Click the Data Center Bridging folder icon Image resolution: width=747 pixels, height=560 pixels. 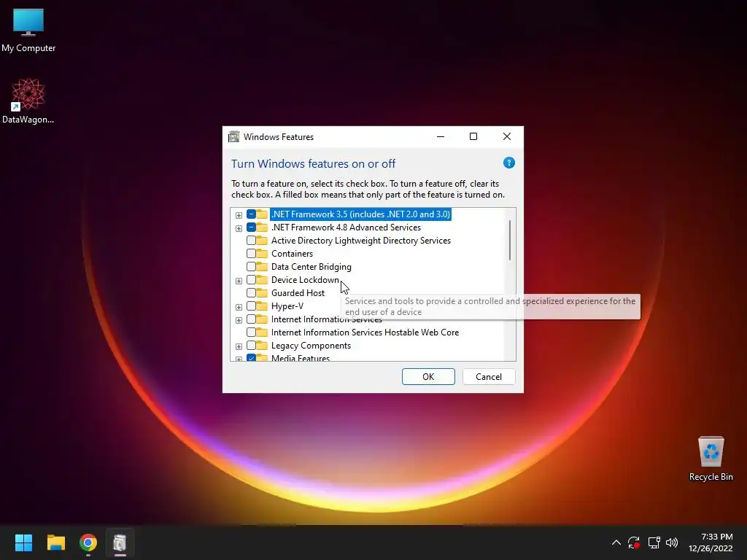tap(262, 266)
